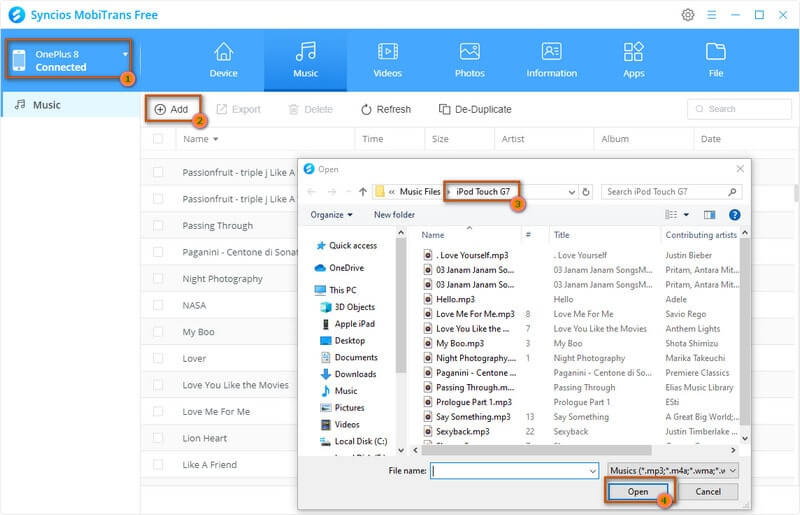Switch to the Photos tab
Viewport: 800px width, 515px height.
[x=469, y=60]
